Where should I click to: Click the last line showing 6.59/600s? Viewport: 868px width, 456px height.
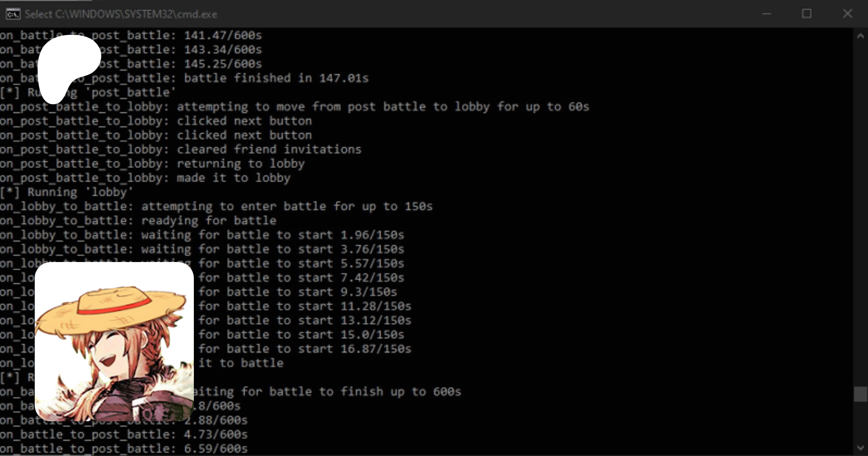[215, 449]
